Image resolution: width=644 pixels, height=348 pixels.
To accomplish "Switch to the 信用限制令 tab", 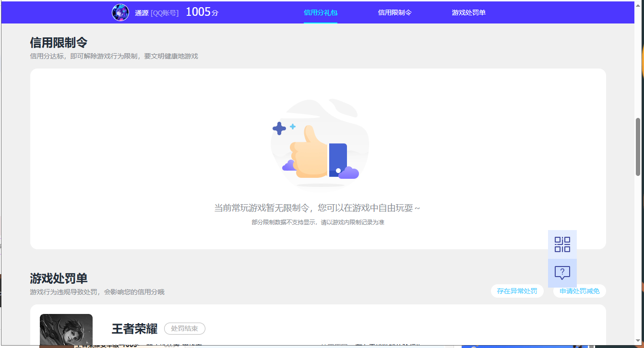I will coord(395,12).
